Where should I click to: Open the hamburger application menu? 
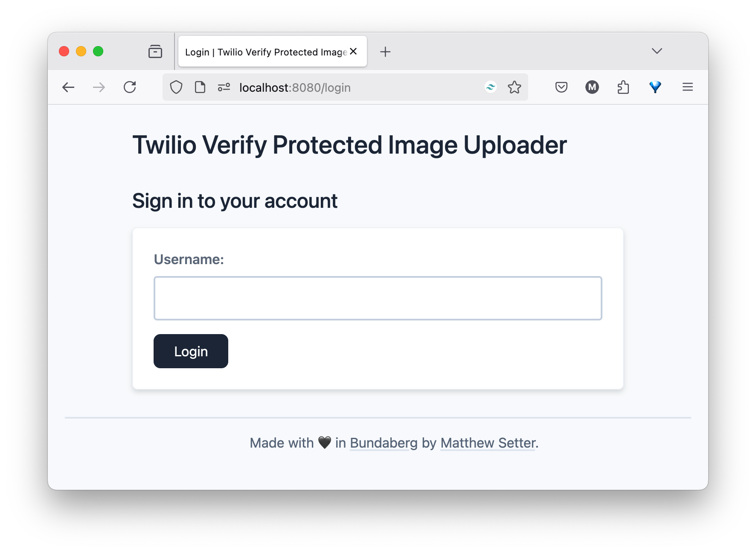pyautogui.click(x=688, y=87)
